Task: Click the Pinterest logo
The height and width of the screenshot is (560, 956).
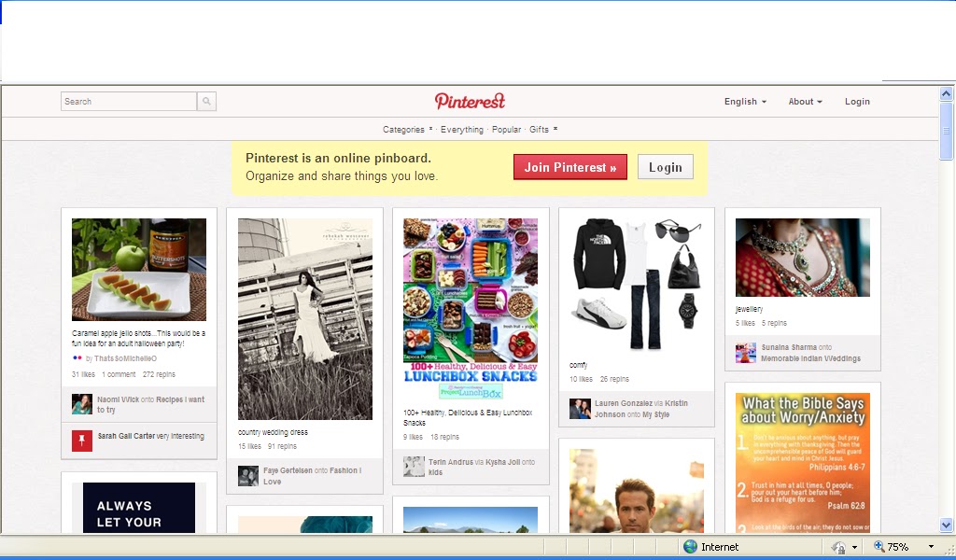Action: pos(469,101)
